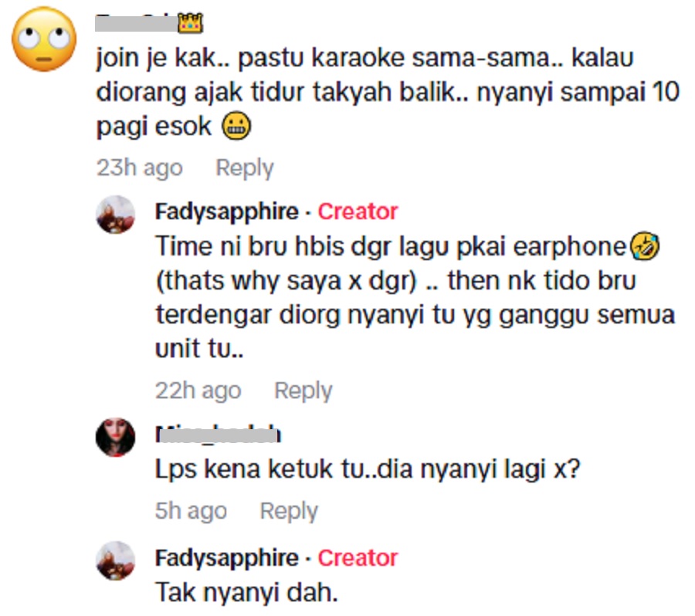Reply to the comment posted 5h ago
Image resolution: width=695 pixels, height=616 pixels.
pos(289,510)
